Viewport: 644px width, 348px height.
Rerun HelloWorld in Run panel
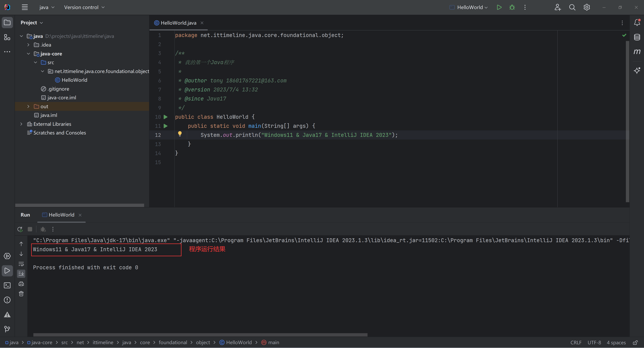[20, 229]
